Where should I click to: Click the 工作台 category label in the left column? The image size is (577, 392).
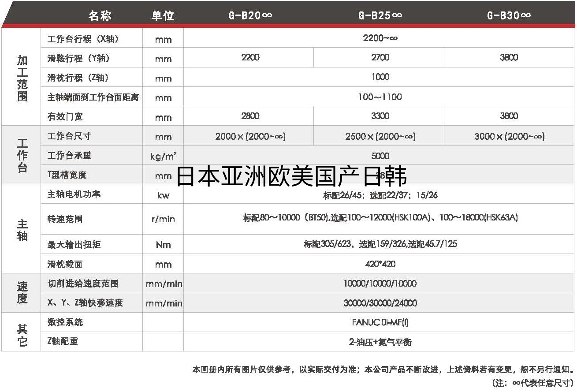click(x=22, y=155)
